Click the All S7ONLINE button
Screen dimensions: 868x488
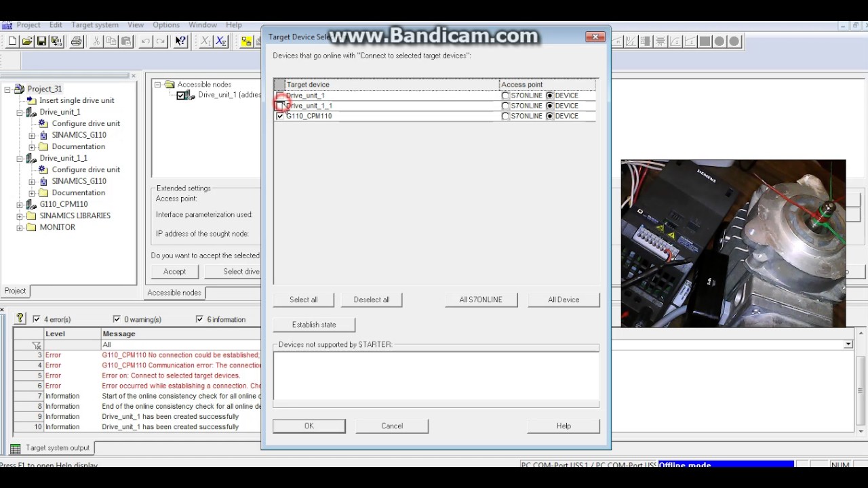click(x=481, y=300)
